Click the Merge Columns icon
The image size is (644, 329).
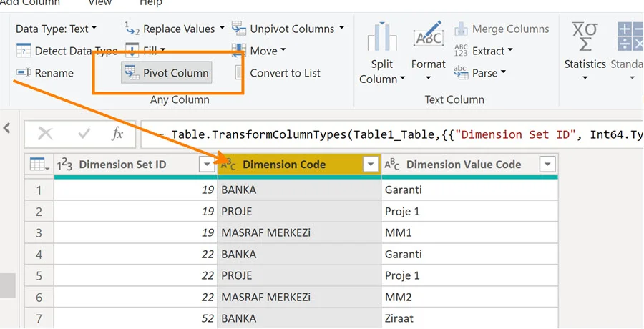(461, 29)
